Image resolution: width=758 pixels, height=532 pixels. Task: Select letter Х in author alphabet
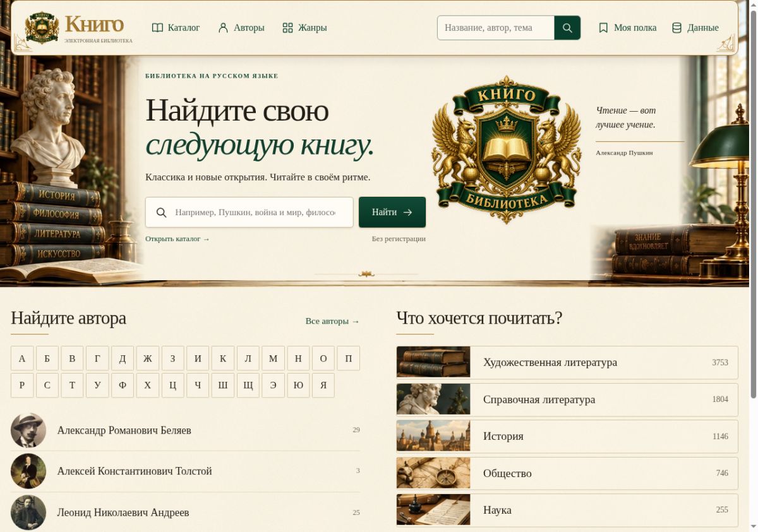148,386
